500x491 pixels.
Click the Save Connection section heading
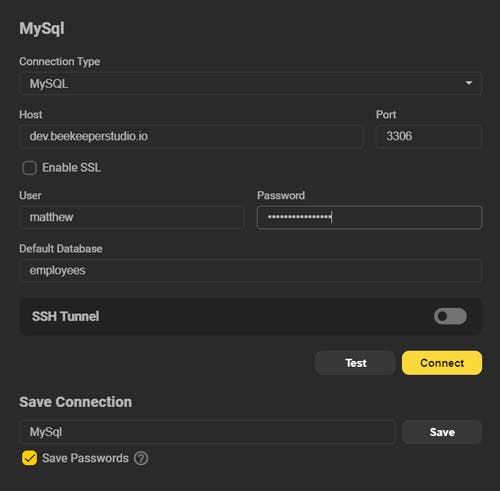[x=76, y=402]
